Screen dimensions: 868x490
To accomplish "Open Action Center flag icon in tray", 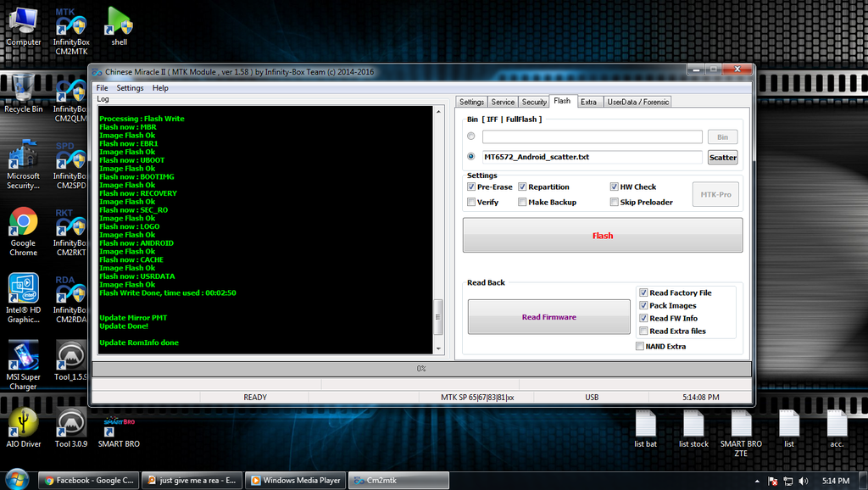I will [773, 482].
